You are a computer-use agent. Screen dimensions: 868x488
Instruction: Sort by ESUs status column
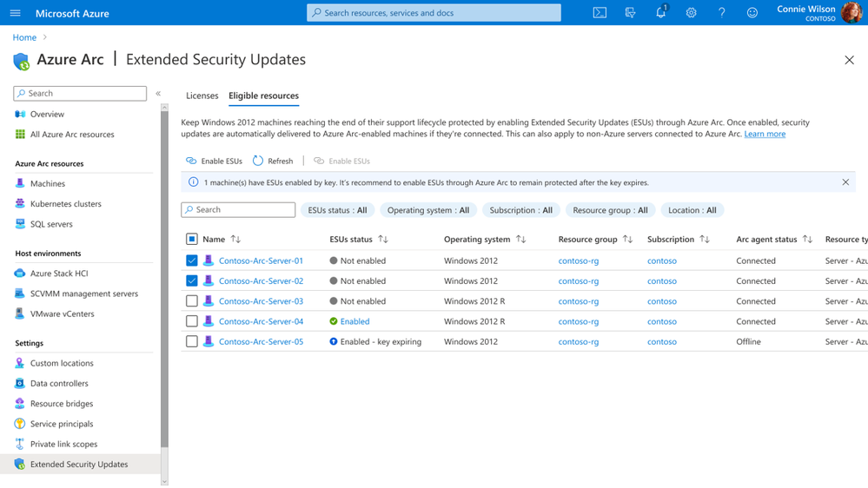pos(383,239)
